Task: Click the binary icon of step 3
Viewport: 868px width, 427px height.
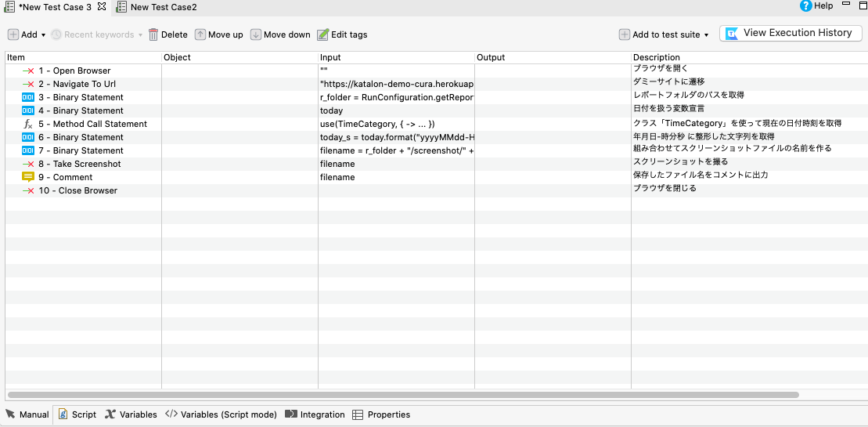Action: pos(28,97)
